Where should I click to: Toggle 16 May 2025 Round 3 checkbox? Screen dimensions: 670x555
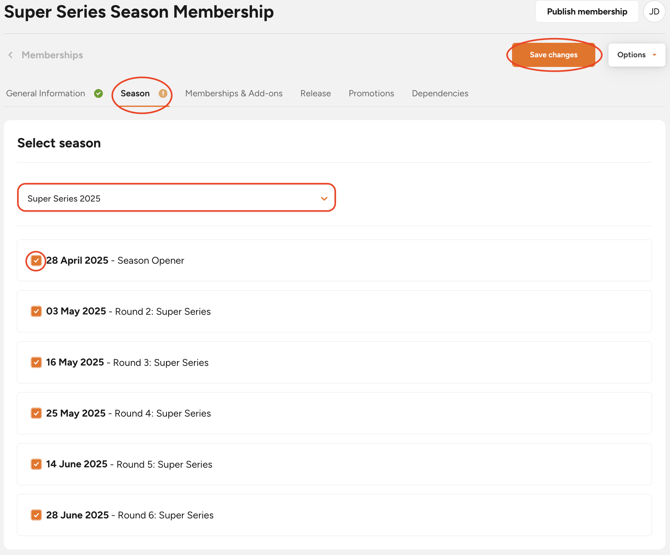(36, 363)
